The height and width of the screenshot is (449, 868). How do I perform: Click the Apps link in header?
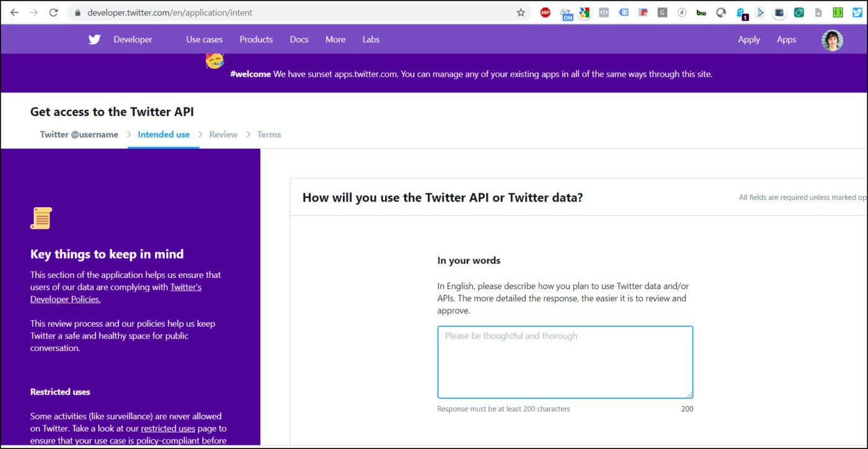(x=786, y=39)
